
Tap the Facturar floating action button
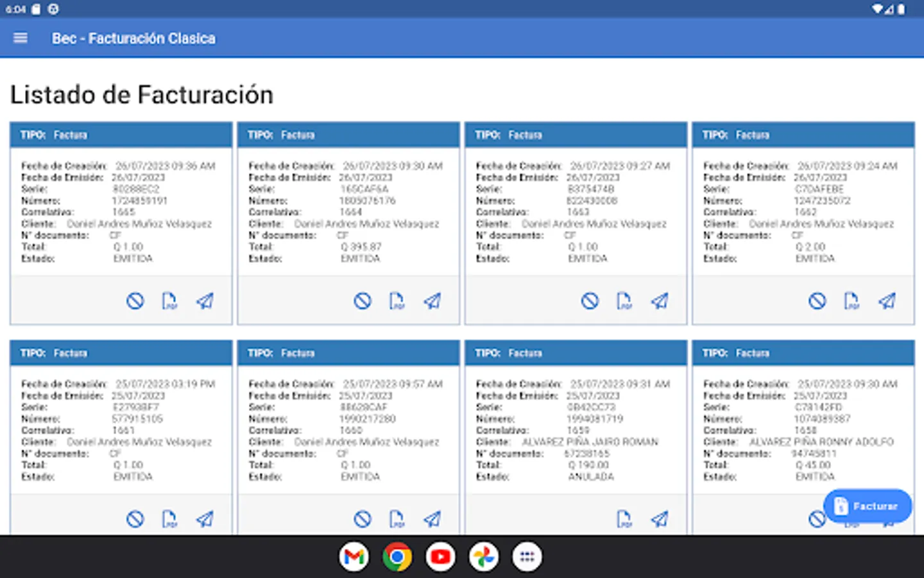coord(867,505)
